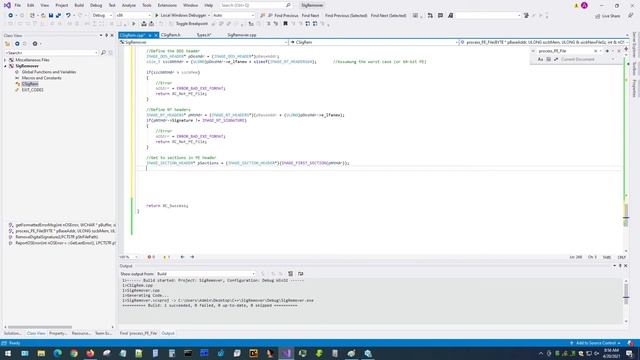Open the Build menu
Screen dimensions: 640x360
(79, 5)
